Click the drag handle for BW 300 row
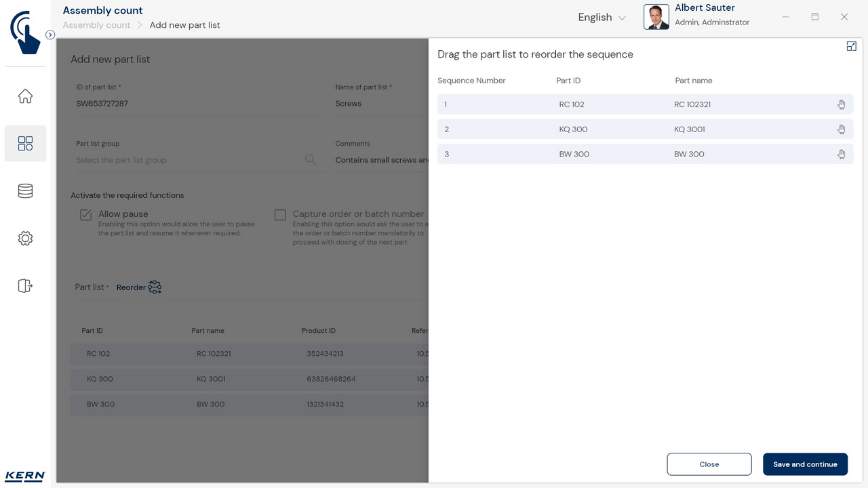 click(841, 155)
